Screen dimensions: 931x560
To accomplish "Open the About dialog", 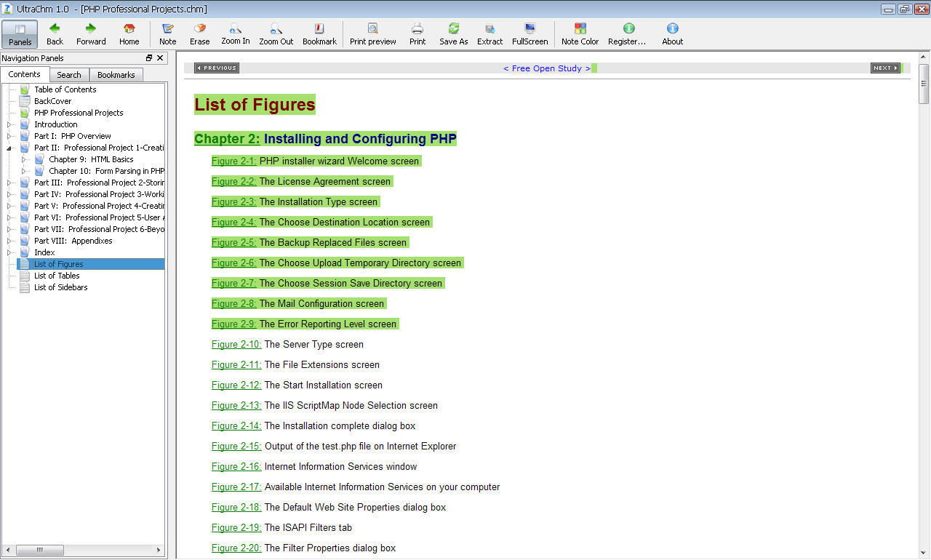I will 673,34.
